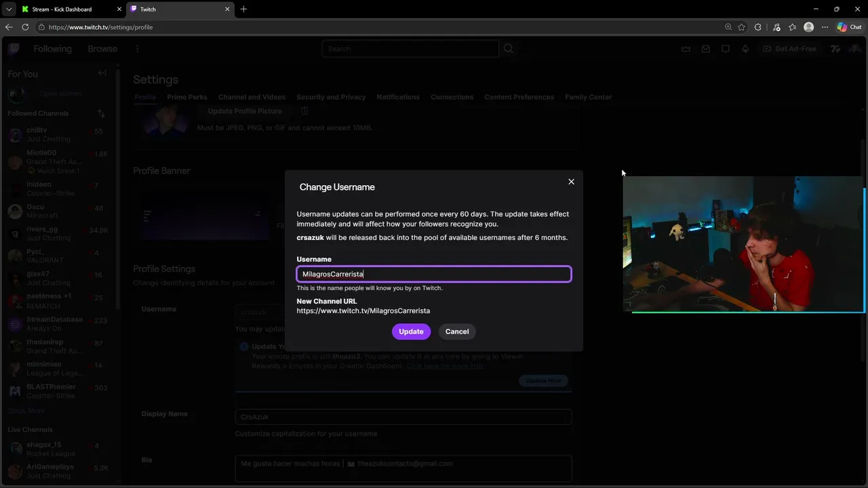Click the Twitch search magnifier button
This screenshot has width=868, height=488.
509,49
